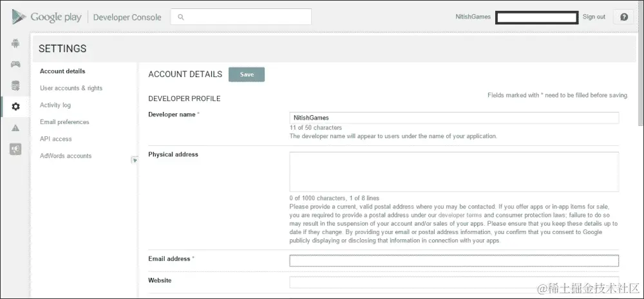Open Game services controller icon in sidebar

tap(15, 64)
